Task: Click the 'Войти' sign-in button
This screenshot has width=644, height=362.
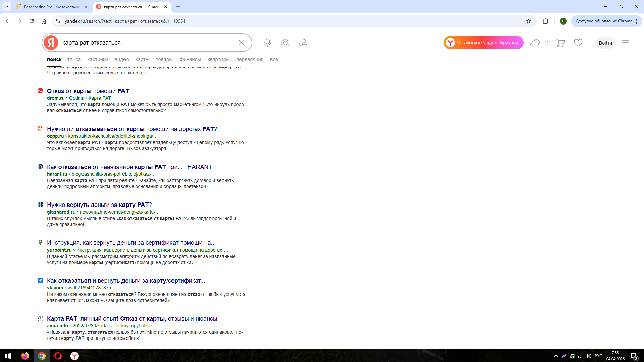Action: click(x=605, y=43)
